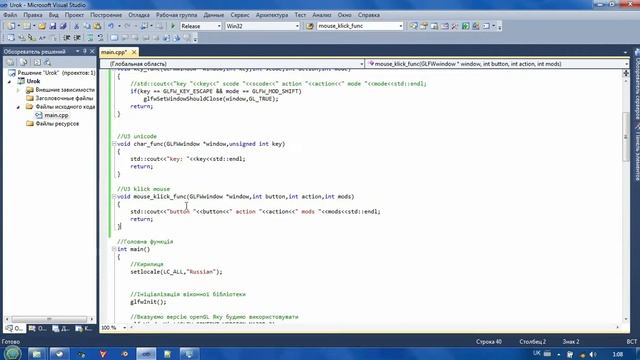Image resolution: width=640 pixels, height=360 pixels.
Task: Open the Отладка menu
Action: coord(139,15)
